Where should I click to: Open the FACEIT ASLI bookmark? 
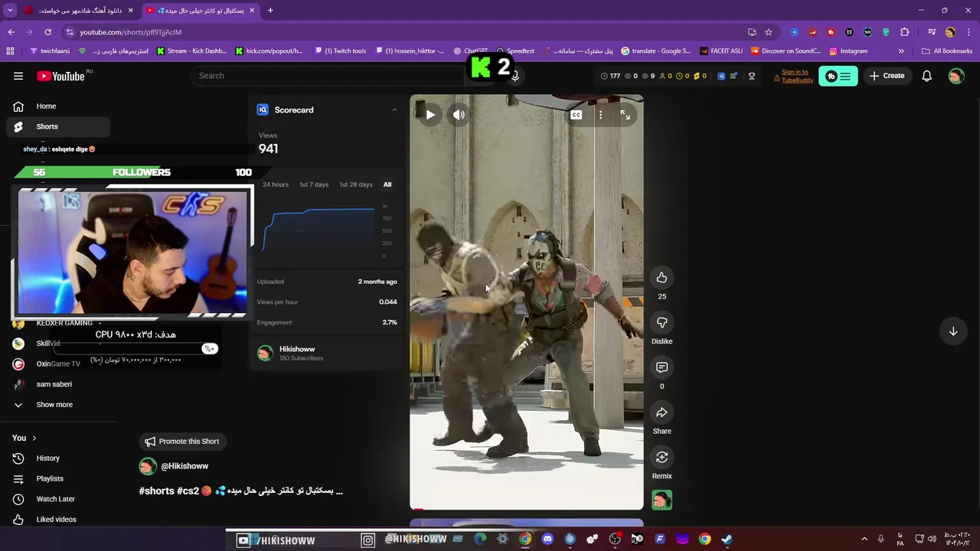(x=720, y=51)
